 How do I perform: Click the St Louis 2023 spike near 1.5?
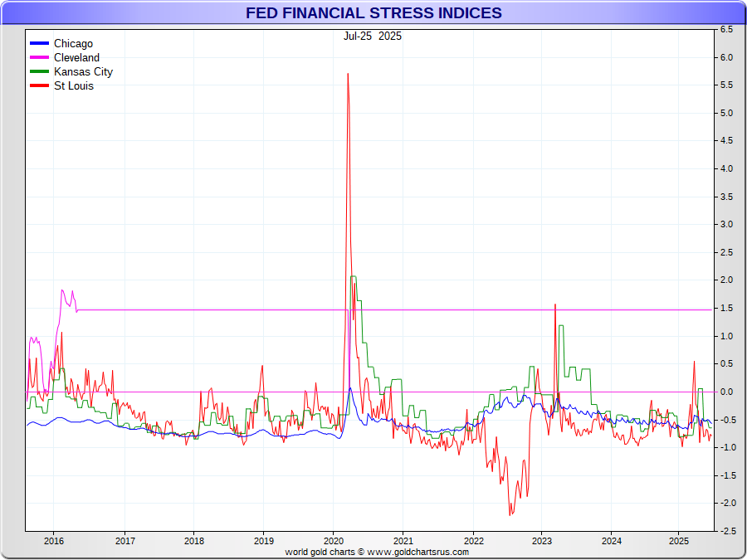(x=555, y=304)
